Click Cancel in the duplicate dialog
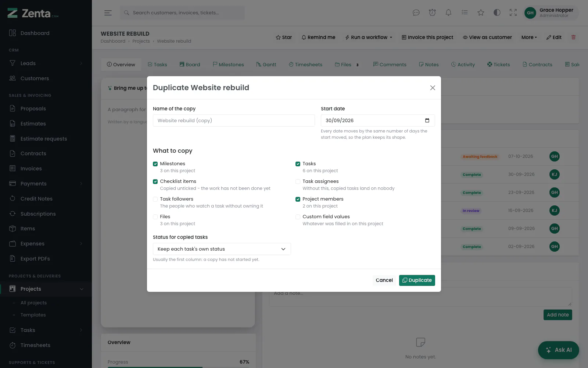This screenshot has width=588, height=368. coord(384,280)
